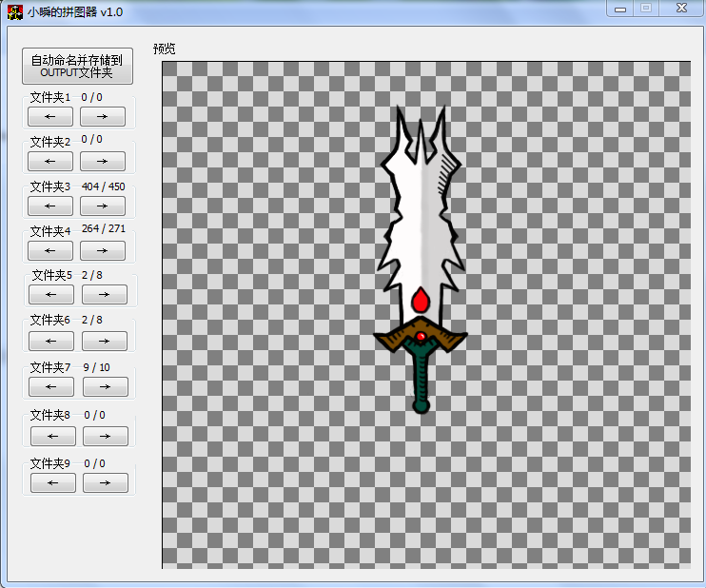The height and width of the screenshot is (588, 706).
Task: Go to previous image in 文件夹1
Action: pos(50,117)
